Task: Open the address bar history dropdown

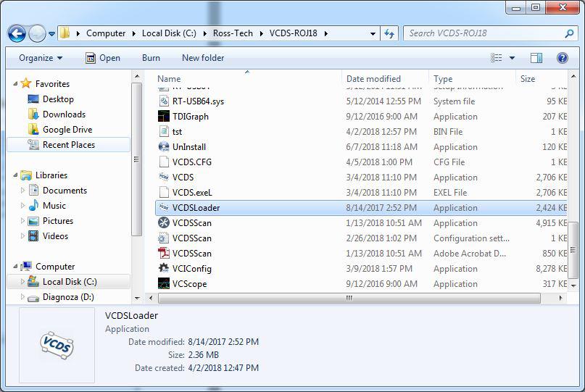Action: [x=373, y=34]
